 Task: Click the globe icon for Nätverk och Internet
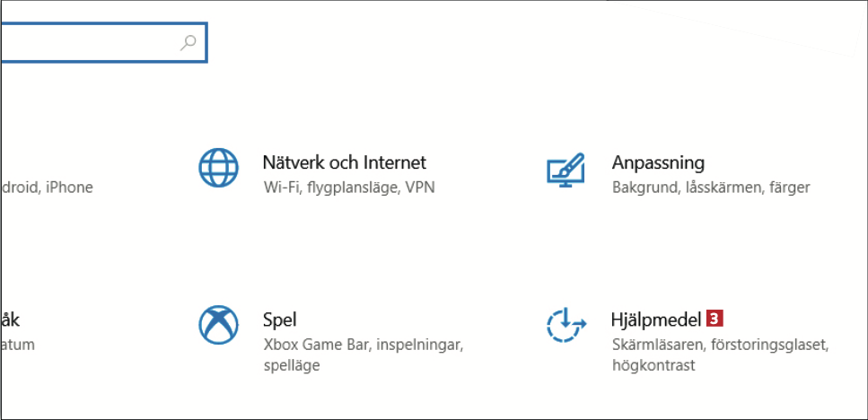[x=219, y=168]
